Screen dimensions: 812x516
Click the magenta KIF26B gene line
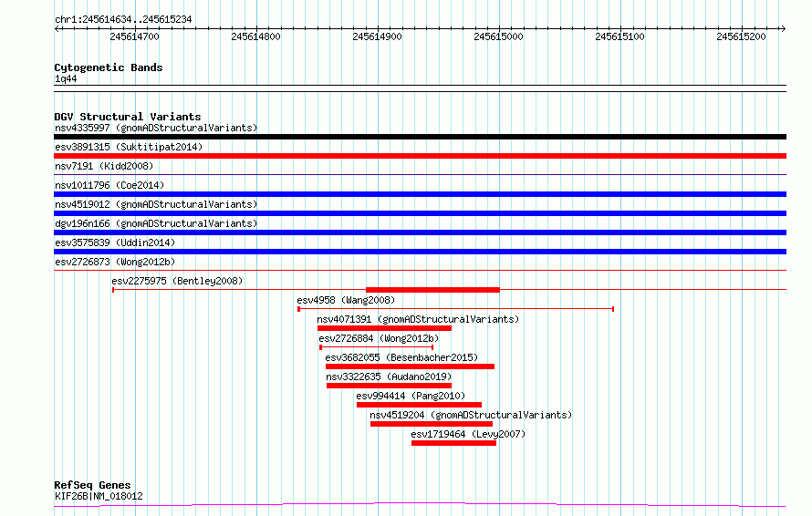420,504
